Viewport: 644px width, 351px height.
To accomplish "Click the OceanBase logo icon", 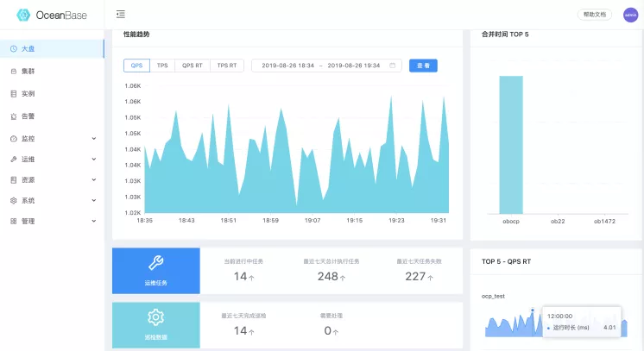I will (23, 16).
